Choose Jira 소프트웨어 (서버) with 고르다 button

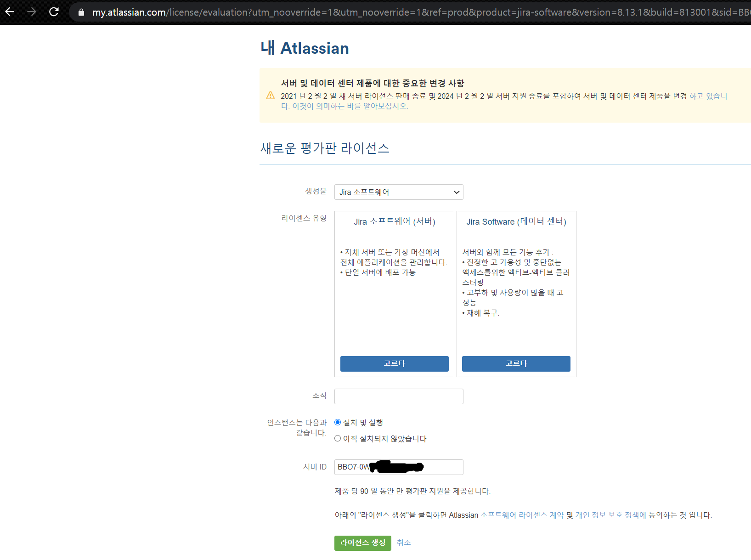point(394,363)
